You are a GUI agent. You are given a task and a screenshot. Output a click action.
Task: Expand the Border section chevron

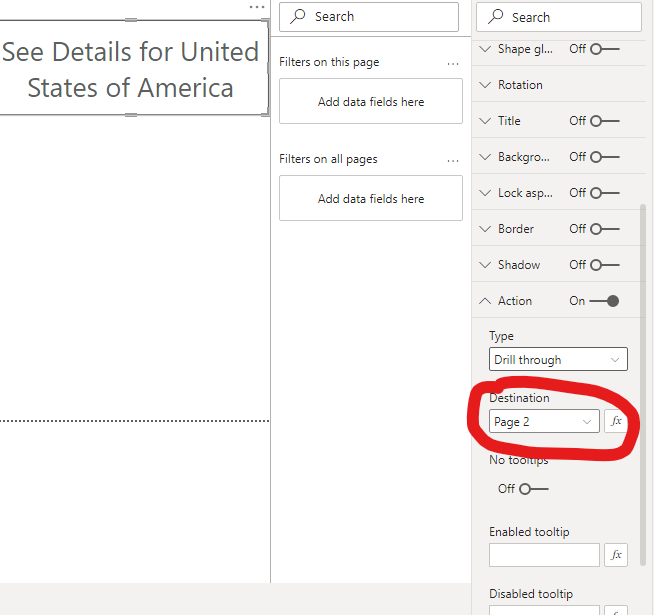click(485, 229)
